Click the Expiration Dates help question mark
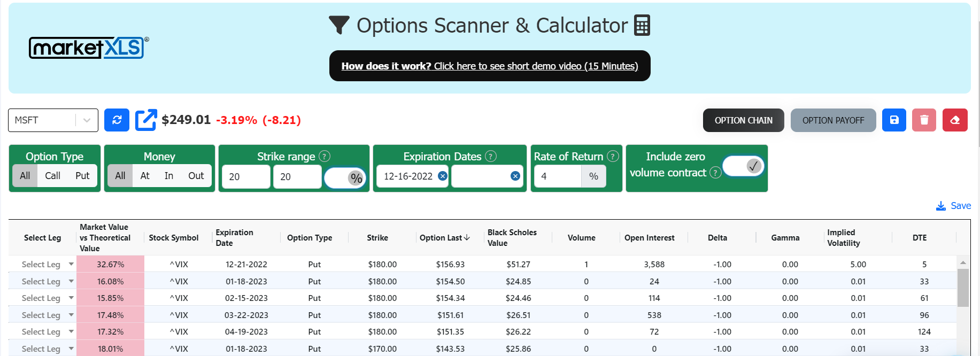 tap(491, 156)
